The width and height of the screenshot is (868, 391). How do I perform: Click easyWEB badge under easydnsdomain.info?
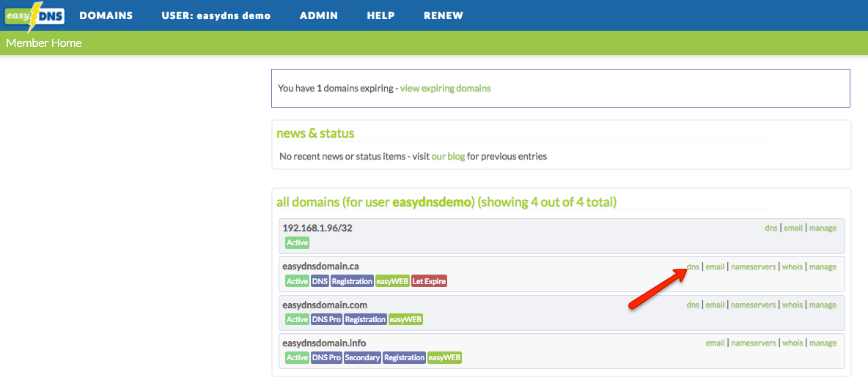(x=444, y=358)
